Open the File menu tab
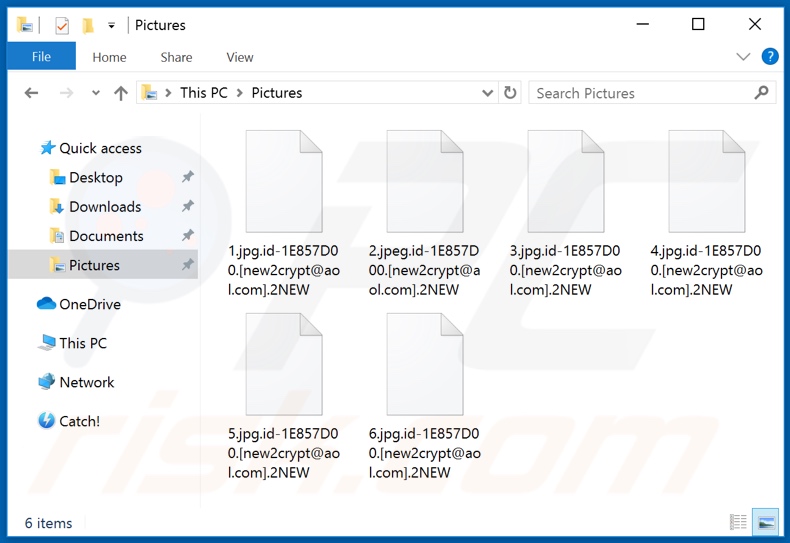The width and height of the screenshot is (790, 543). point(41,57)
